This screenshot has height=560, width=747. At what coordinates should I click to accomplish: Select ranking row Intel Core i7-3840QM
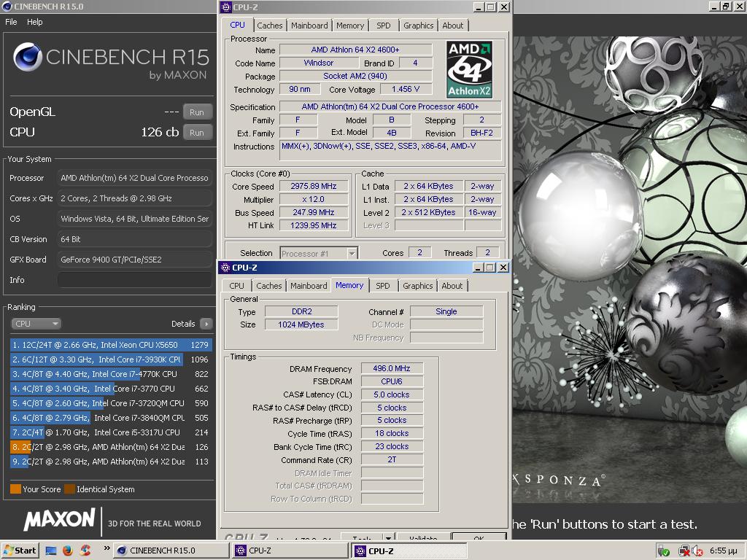click(111, 418)
